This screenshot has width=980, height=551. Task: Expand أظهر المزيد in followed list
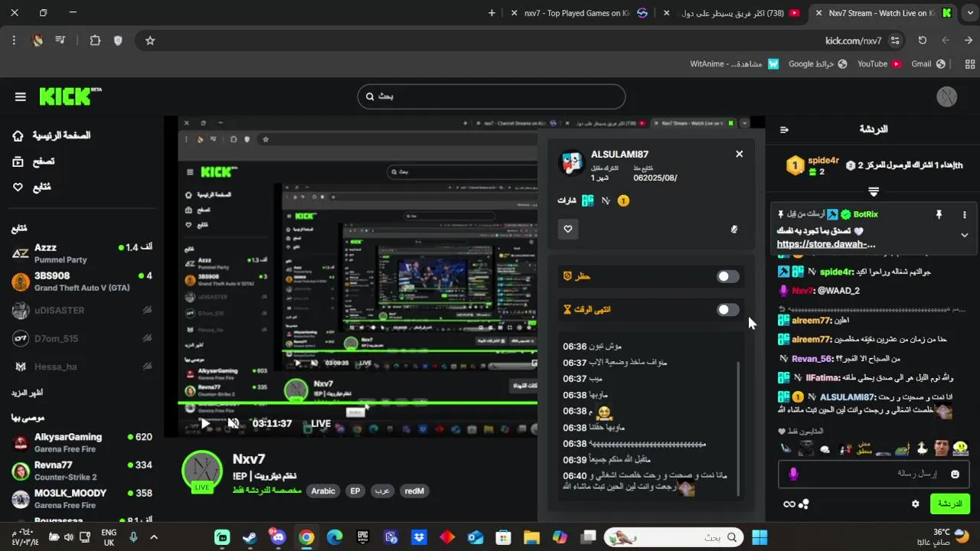click(x=27, y=393)
